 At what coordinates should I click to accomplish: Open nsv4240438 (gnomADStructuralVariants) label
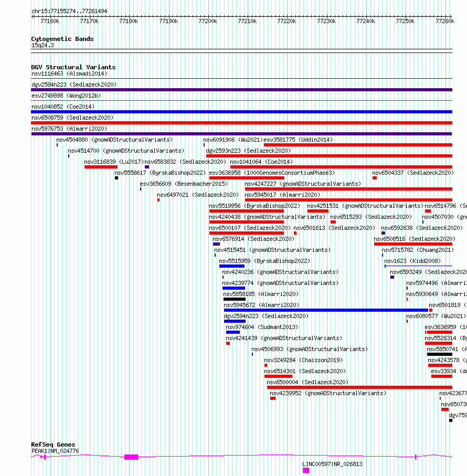tap(267, 217)
